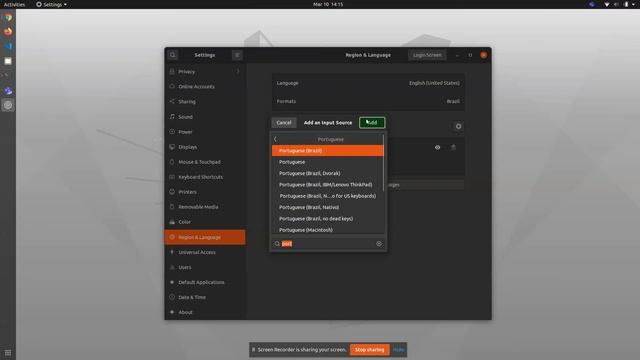The width and height of the screenshot is (640, 360).
Task: Open the Settings hamburger menu
Action: (237, 55)
